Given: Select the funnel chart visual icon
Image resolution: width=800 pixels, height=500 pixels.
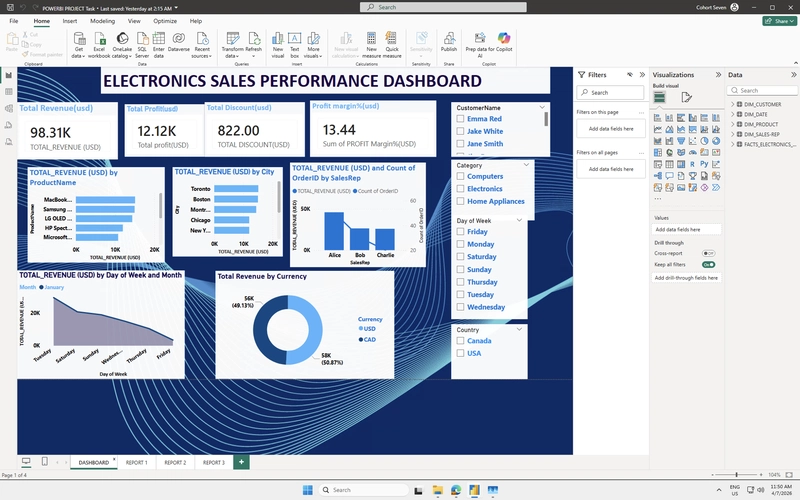Looking at the screenshot, I should [x=681, y=141].
